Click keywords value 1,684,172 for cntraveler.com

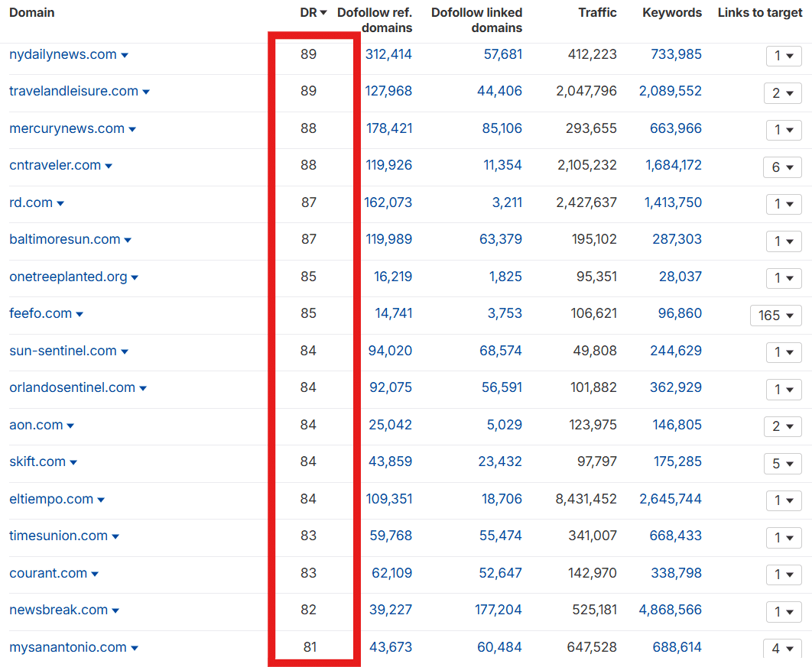[673, 165]
